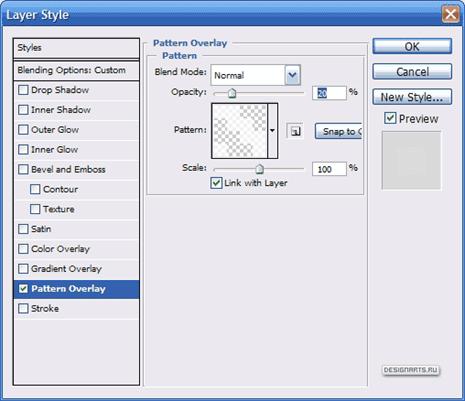
Task: Toggle the Link with Layer checkbox
Action: coord(216,183)
